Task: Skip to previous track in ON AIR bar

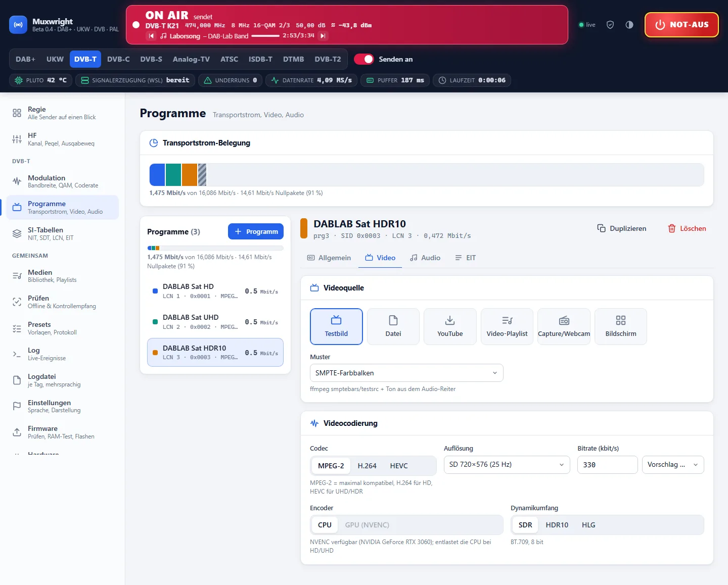Action: (x=151, y=36)
